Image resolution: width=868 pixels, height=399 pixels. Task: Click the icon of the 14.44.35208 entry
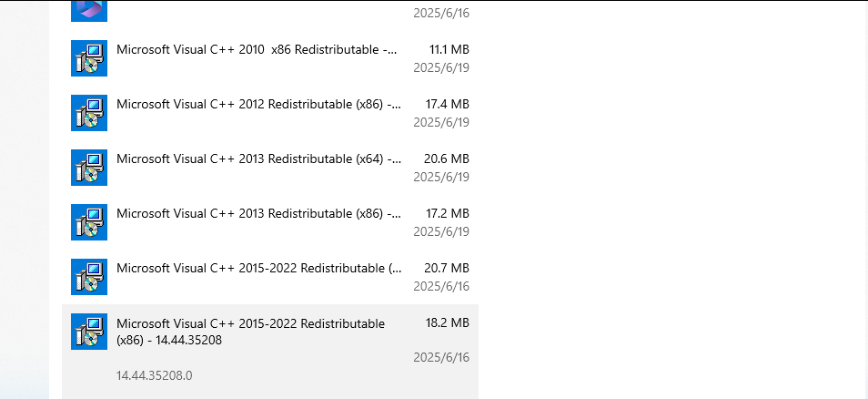tap(89, 332)
